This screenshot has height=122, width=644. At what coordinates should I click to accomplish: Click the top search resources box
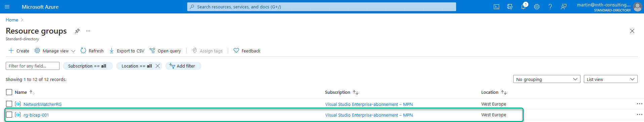click(x=322, y=7)
